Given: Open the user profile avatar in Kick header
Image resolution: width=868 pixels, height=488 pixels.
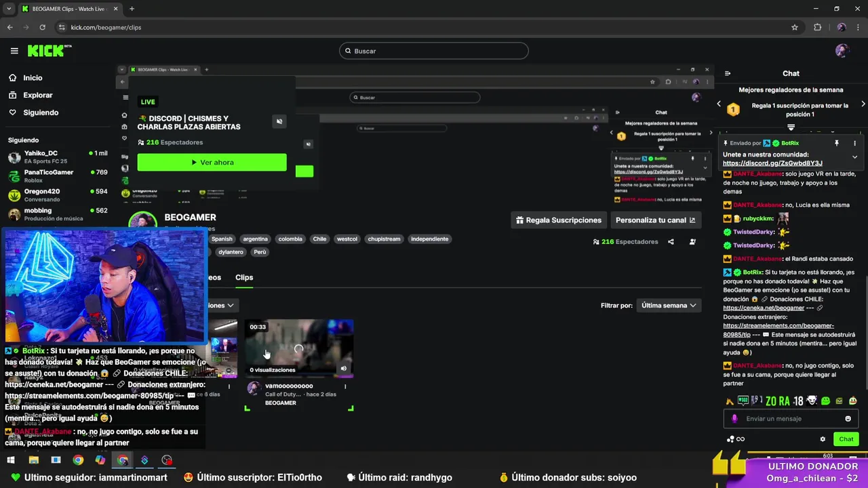Looking at the screenshot, I should coord(842,51).
